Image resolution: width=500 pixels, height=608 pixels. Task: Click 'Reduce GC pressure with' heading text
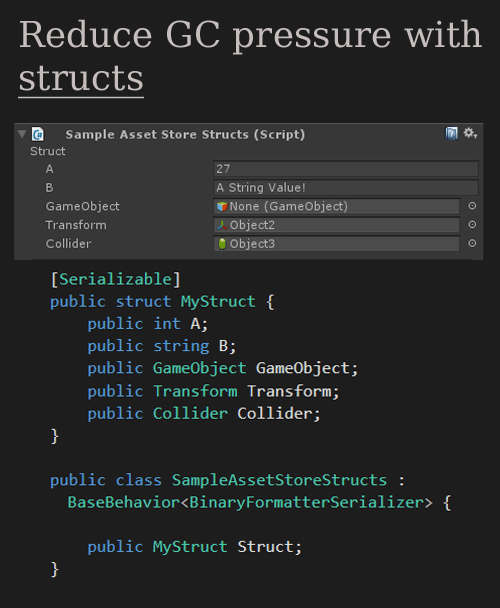(250, 35)
